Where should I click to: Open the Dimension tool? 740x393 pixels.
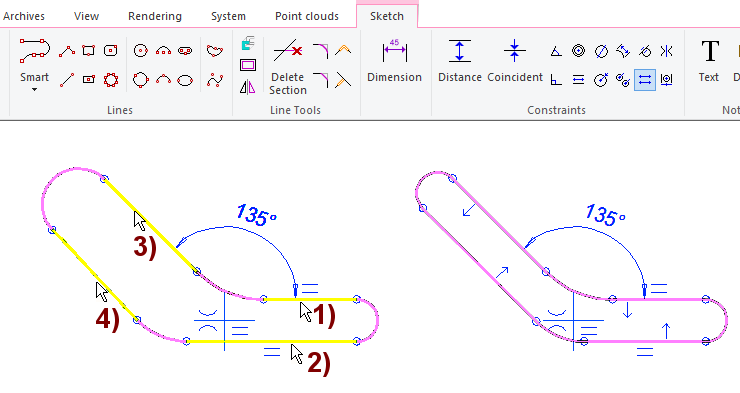point(395,61)
